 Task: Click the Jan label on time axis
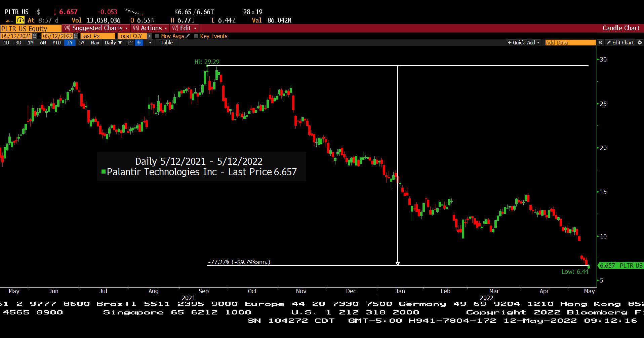[x=400, y=291]
